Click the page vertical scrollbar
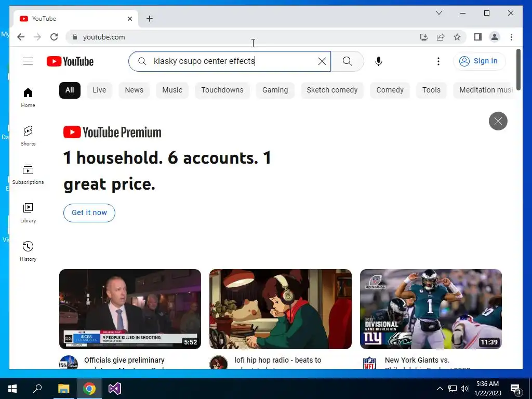Screen dimensions: 532x399 pyautogui.click(x=518, y=70)
